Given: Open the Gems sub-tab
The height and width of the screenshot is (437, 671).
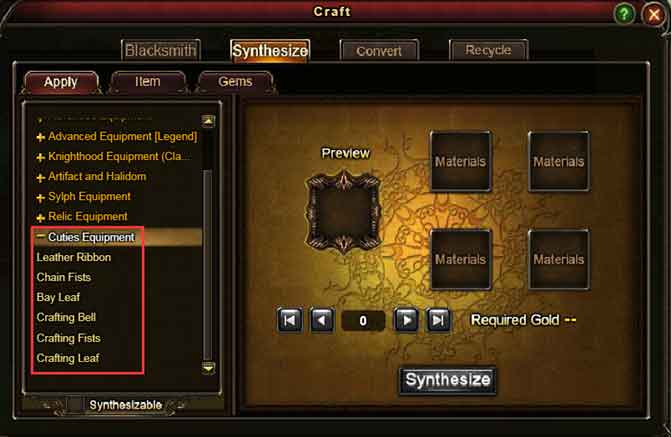Looking at the screenshot, I should coord(235,81).
